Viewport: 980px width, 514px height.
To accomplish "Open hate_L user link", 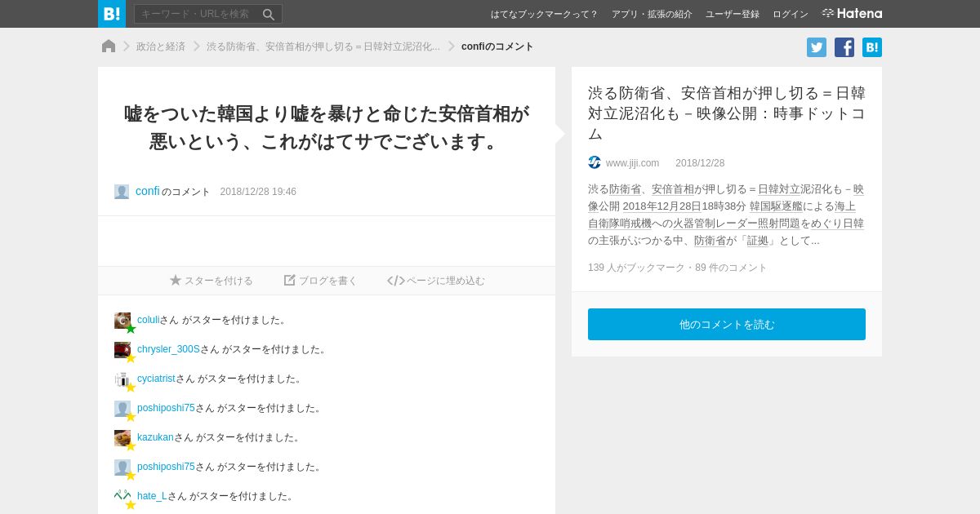I will [x=152, y=496].
